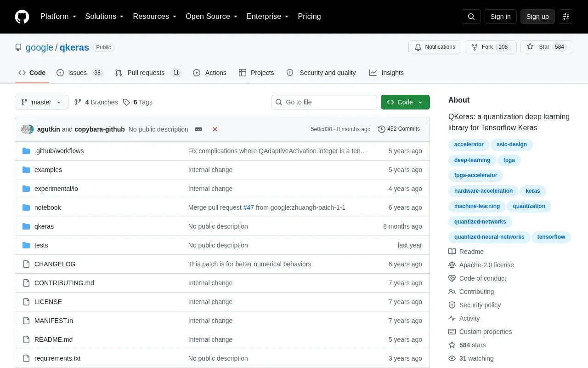View the 6 Tags link
The height and width of the screenshot is (368, 588).
[x=138, y=102]
